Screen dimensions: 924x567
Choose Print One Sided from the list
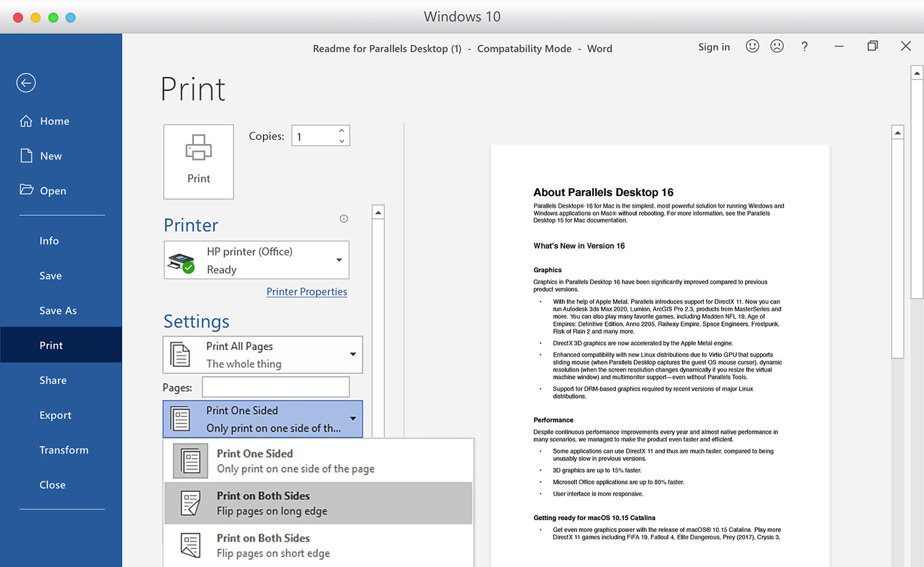click(318, 461)
